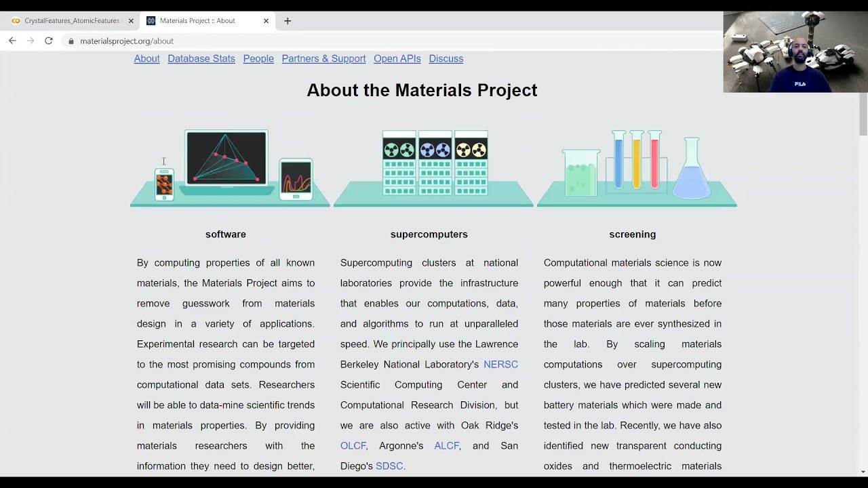Open the Database Stats page link
The width and height of the screenshot is (868, 488).
coord(201,59)
